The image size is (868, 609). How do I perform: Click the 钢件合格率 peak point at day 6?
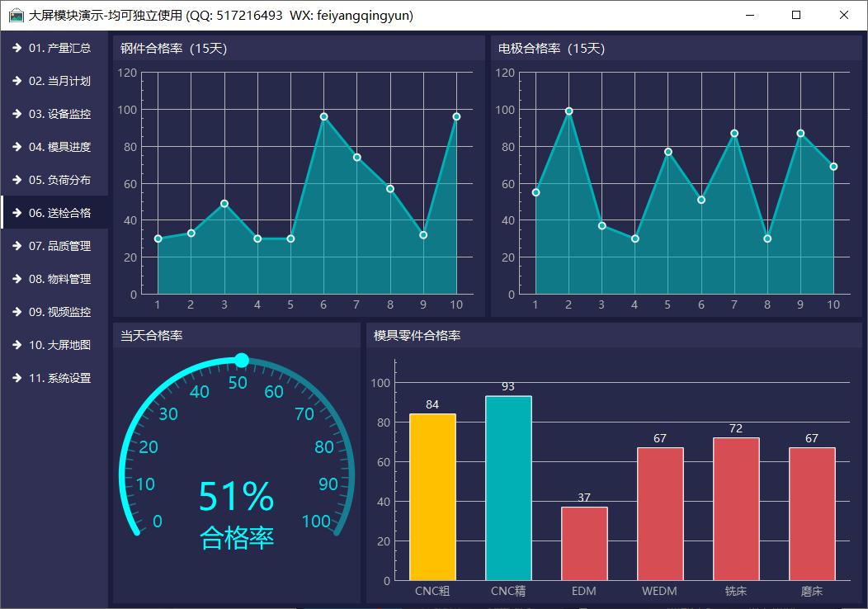pyautogui.click(x=323, y=117)
